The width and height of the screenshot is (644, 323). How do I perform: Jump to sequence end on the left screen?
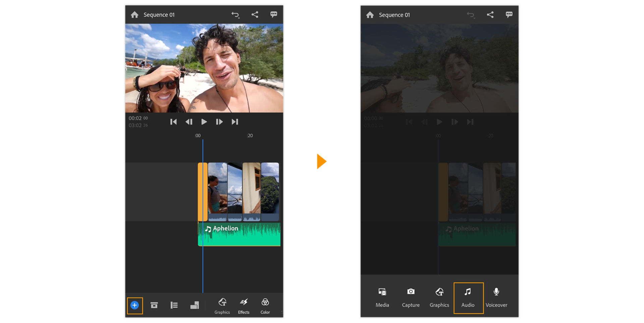(235, 122)
